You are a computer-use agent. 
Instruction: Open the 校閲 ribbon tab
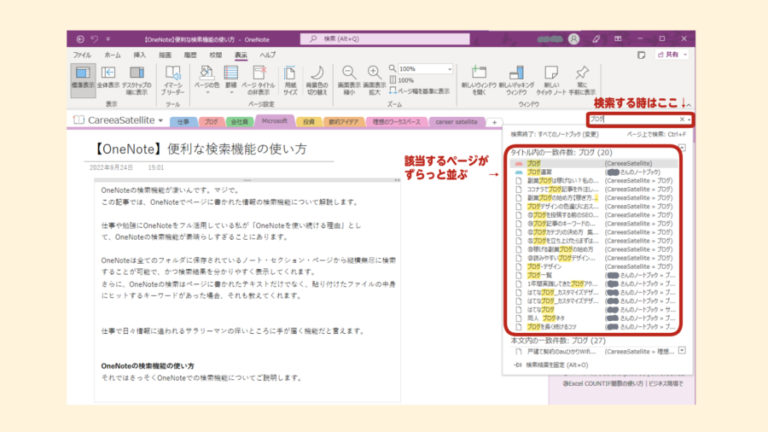(216, 55)
